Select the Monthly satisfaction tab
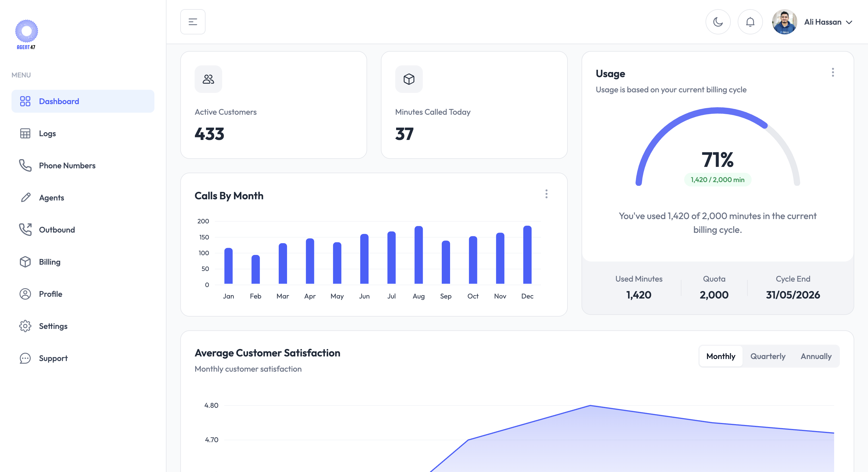This screenshot has height=472, width=868. coord(721,356)
